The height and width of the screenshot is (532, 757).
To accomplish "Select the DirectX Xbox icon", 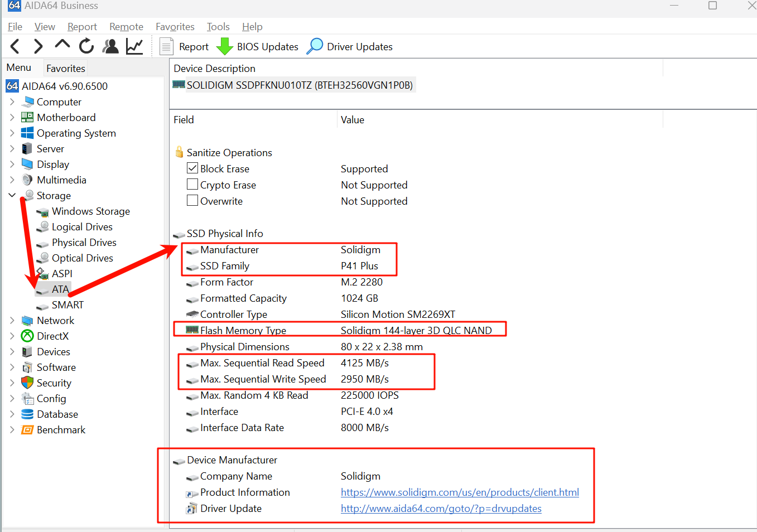I will point(27,336).
